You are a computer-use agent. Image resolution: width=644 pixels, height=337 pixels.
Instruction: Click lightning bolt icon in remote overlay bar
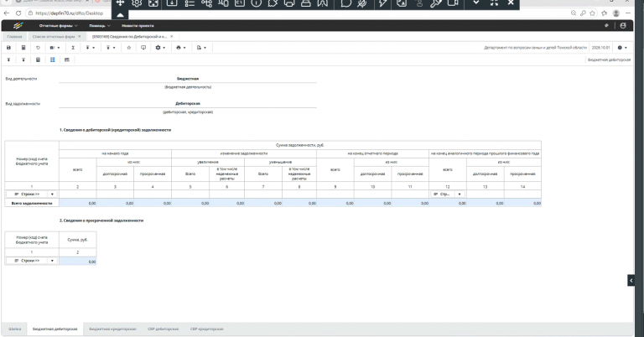[382, 3]
